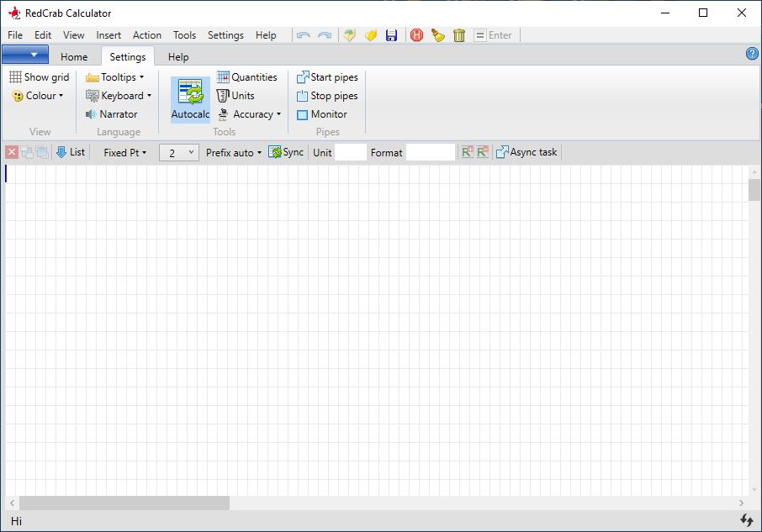Toggle the Narrator option
This screenshot has width=762, height=532.
[x=111, y=114]
